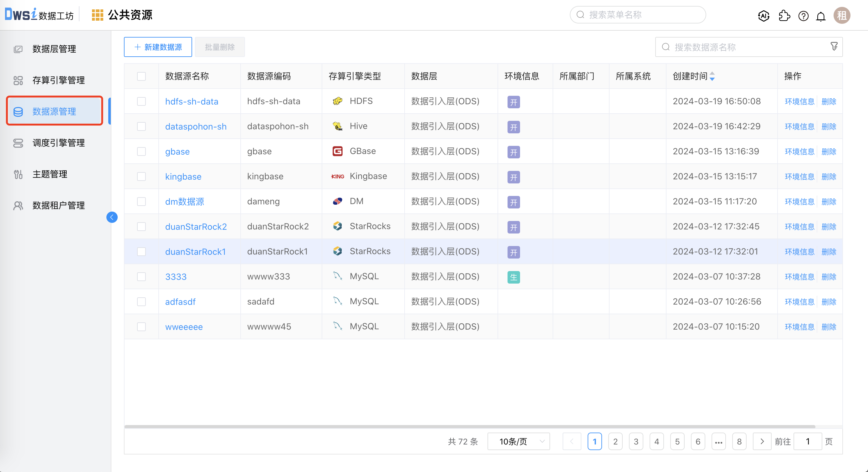Click the 数据层管理 menu item

click(x=56, y=49)
